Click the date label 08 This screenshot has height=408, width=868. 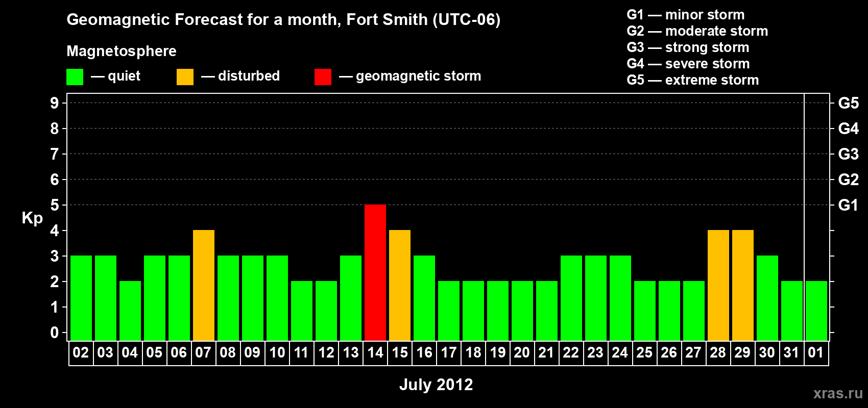228,352
